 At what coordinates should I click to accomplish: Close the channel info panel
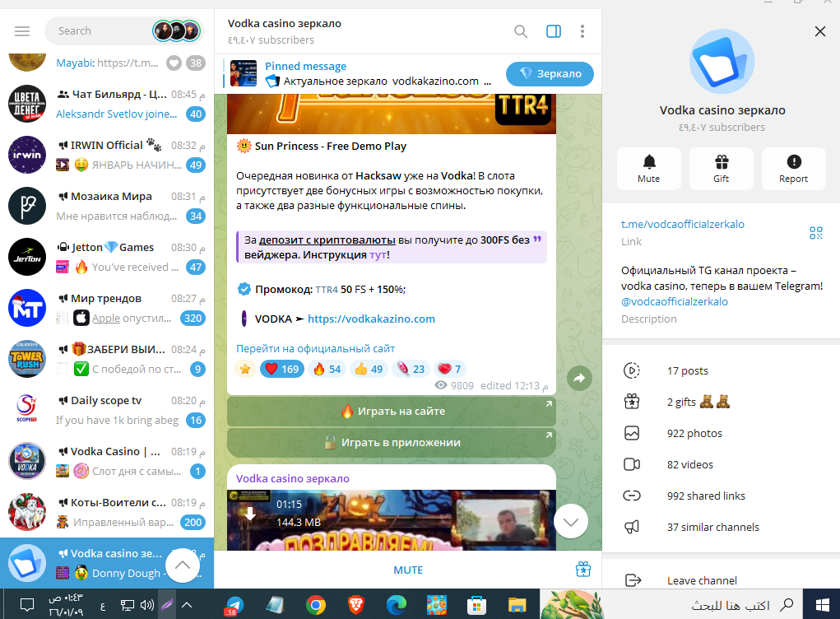point(819,31)
